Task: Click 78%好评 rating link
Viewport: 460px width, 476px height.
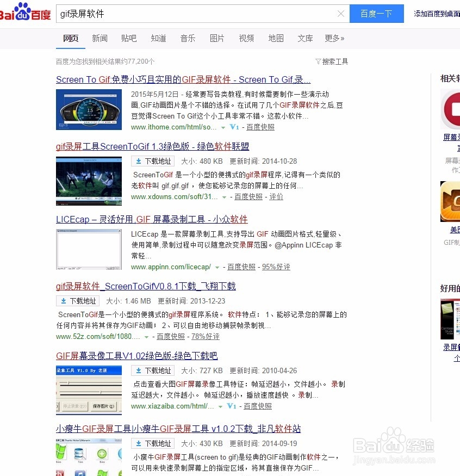Action: 206,336
